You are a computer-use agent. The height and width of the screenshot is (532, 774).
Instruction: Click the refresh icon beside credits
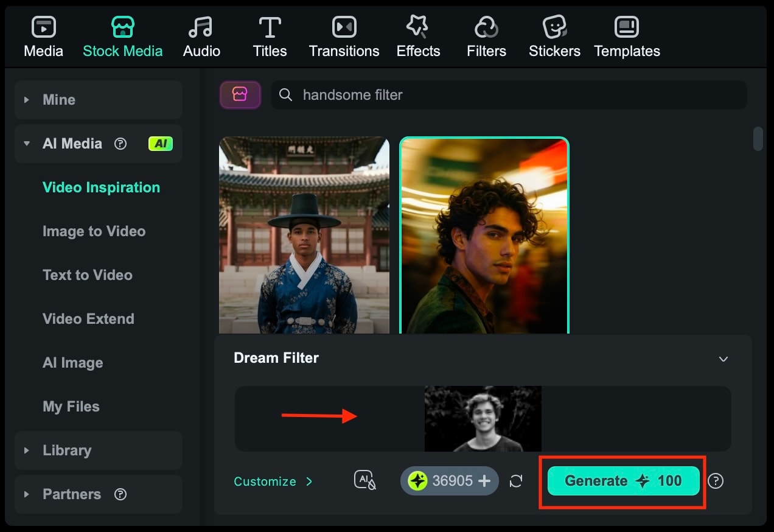point(517,481)
